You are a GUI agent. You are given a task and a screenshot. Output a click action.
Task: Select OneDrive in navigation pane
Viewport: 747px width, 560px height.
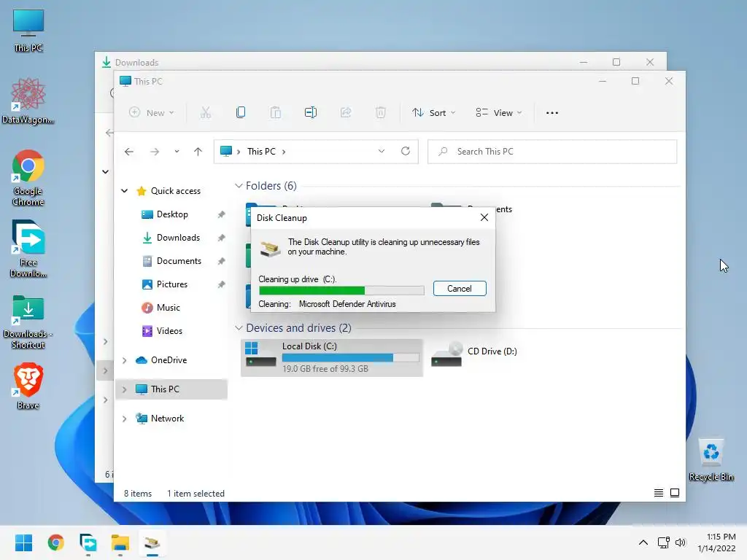tap(169, 360)
